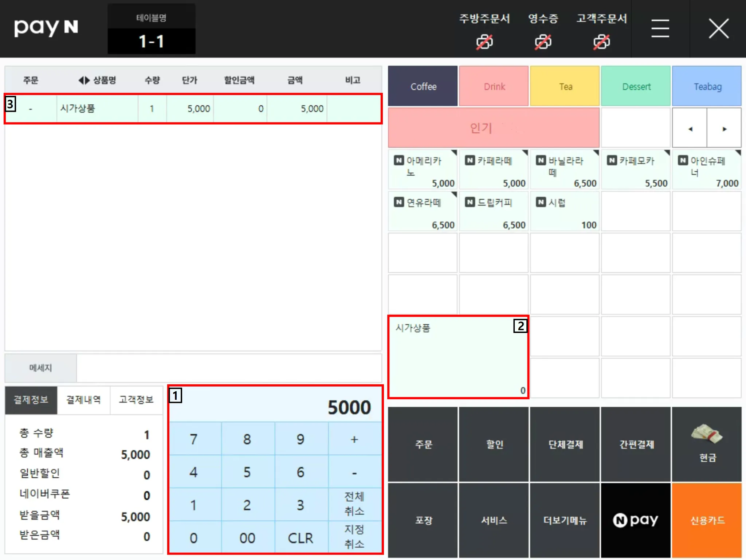746x560 pixels.
Task: Toggle receipt (영수증) printer icon
Action: point(543,42)
